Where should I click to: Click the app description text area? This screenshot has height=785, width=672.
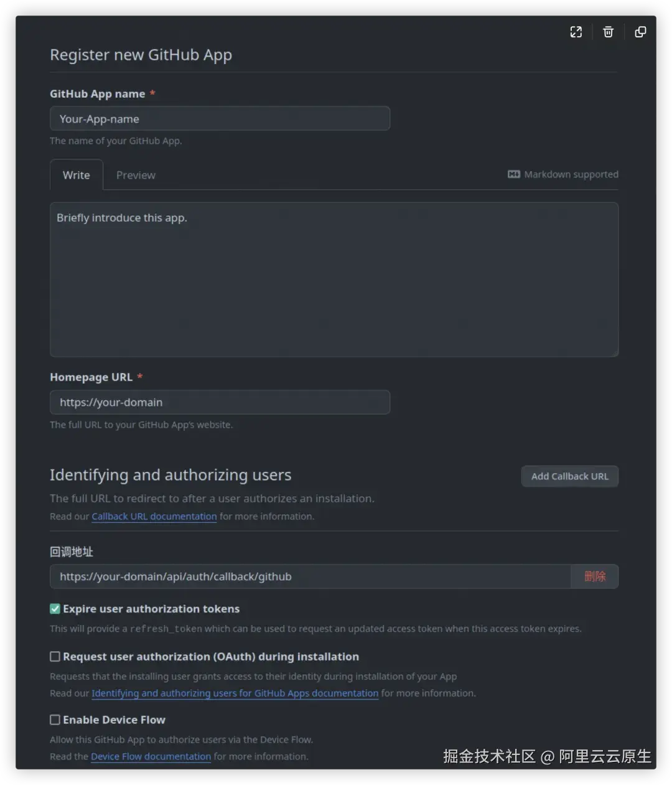[334, 280]
